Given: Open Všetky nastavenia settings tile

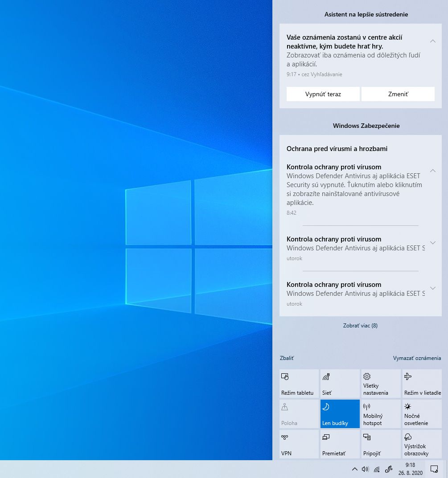Looking at the screenshot, I should click(381, 384).
